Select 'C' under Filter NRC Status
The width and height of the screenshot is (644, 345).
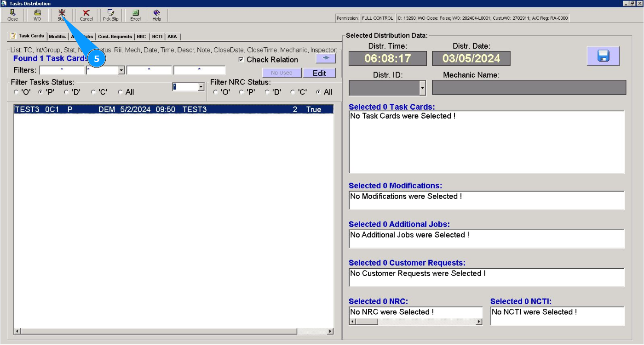pyautogui.click(x=293, y=92)
